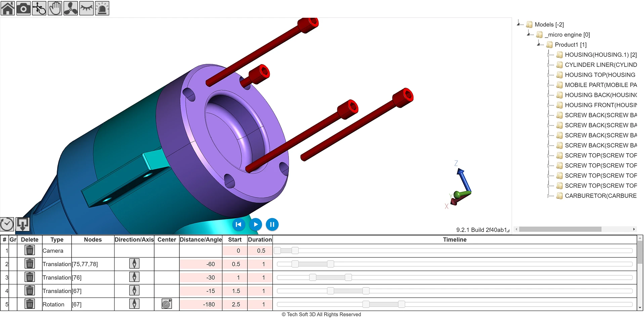Take a snapshot with the camera tool

point(23,8)
